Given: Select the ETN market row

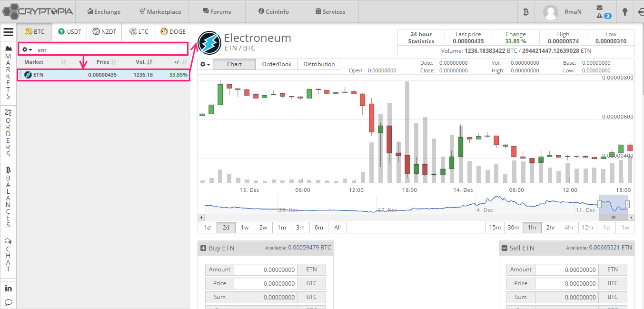Looking at the screenshot, I should (x=103, y=75).
